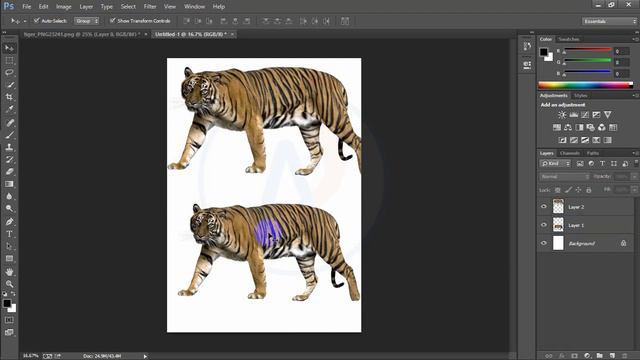Open the Move tool preset picker arrow
The height and width of the screenshot is (360, 640).
click(x=24, y=21)
